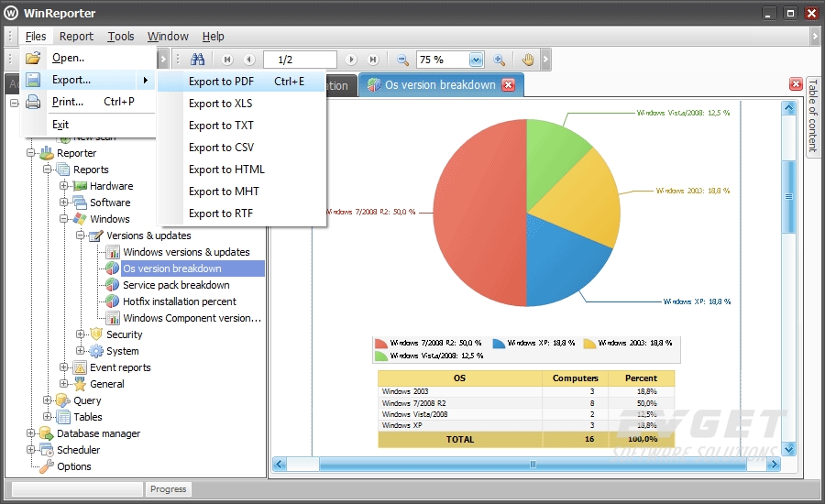Collapse the Reports tree node
Screen dimensions: 825x504
click(48, 169)
